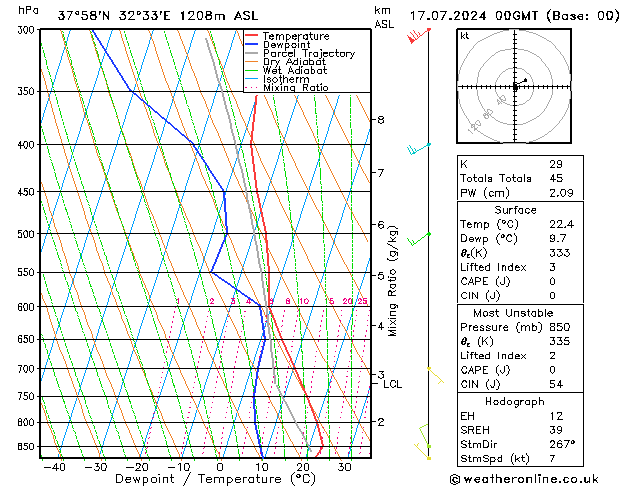Viewport: 629px width, 486px height.
Task: Click the weatheronline.co.uk copyright text
Action: tap(524, 479)
